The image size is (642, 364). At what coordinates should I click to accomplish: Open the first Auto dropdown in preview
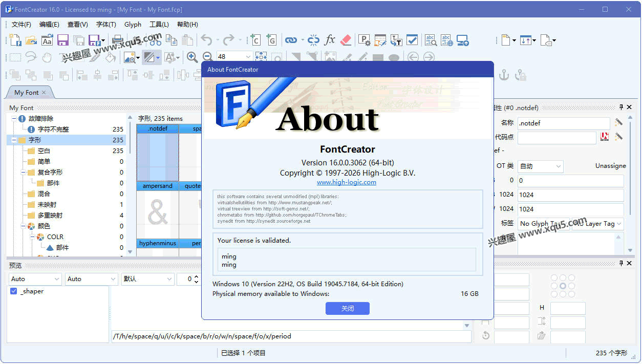(35, 279)
